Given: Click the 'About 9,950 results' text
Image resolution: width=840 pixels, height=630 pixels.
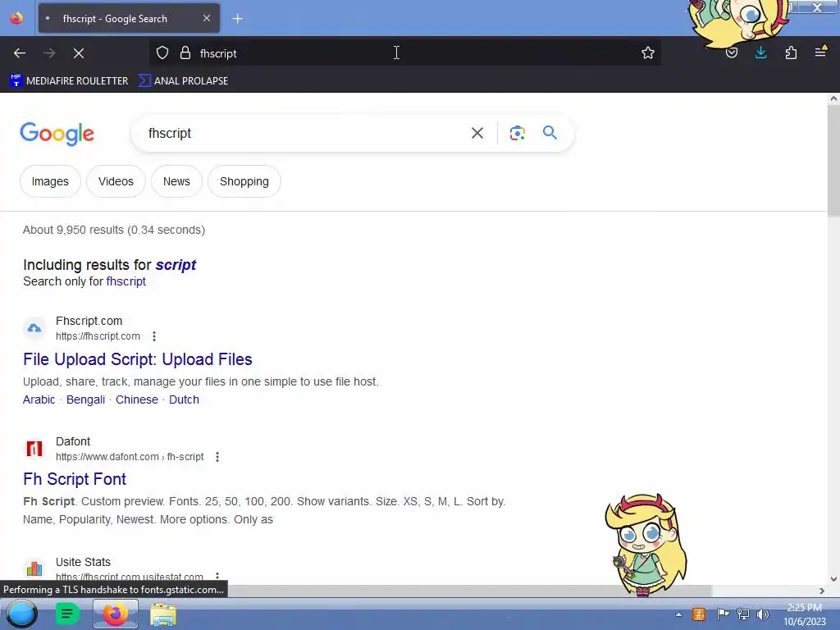Looking at the screenshot, I should pos(114,231).
